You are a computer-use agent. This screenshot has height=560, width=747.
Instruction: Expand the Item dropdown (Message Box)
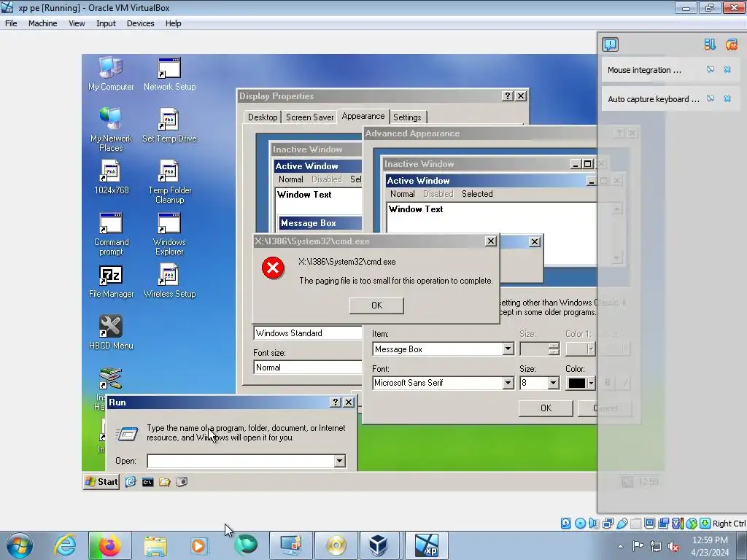point(508,349)
